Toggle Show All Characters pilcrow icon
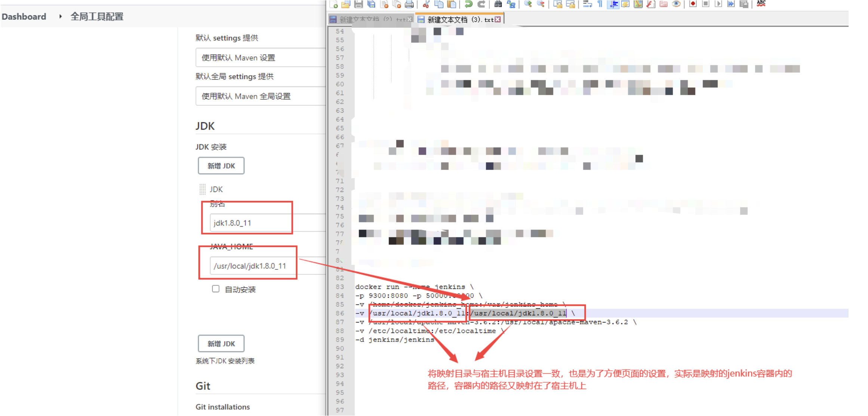Viewport: 868px width, 416px height. click(x=600, y=4)
